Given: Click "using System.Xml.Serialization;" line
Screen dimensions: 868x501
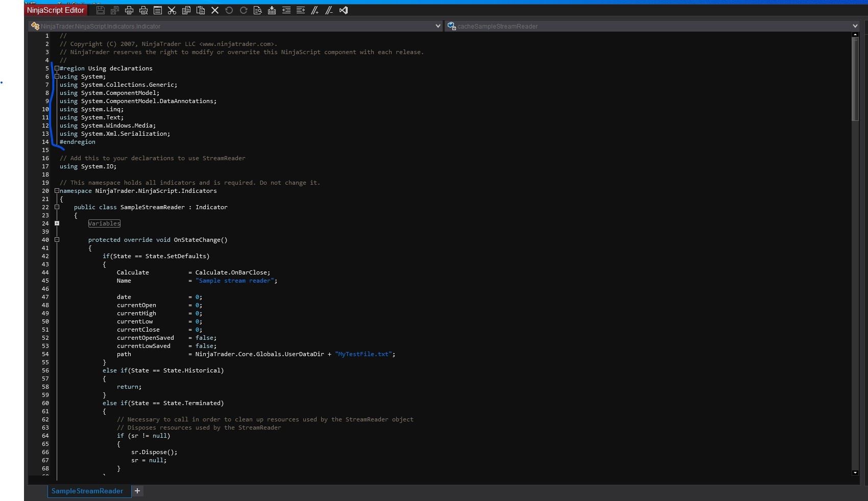Looking at the screenshot, I should click(115, 134).
